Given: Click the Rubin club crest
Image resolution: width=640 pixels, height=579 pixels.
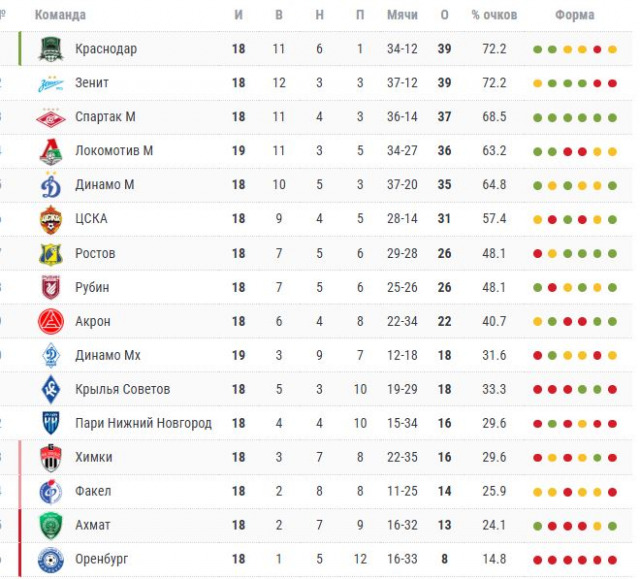Looking at the screenshot, I should (x=50, y=287).
